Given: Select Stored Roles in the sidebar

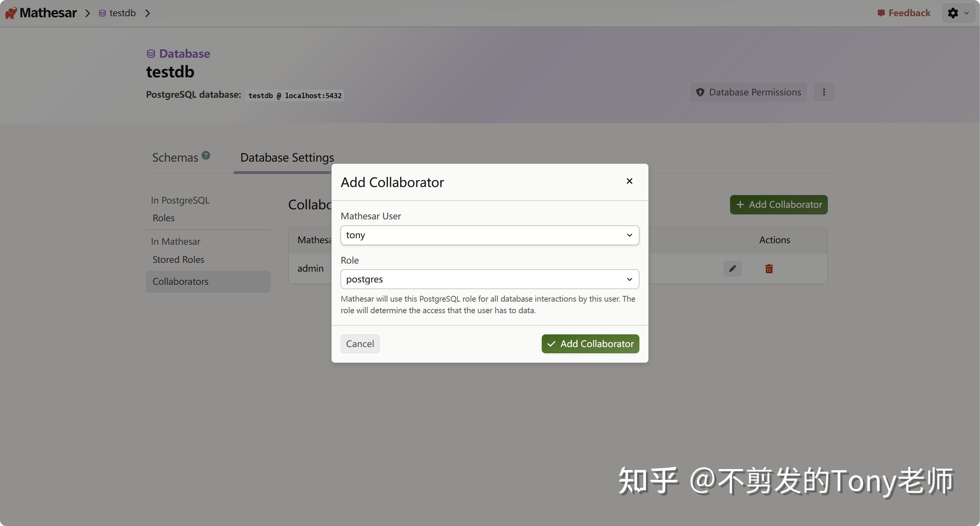Looking at the screenshot, I should point(178,259).
